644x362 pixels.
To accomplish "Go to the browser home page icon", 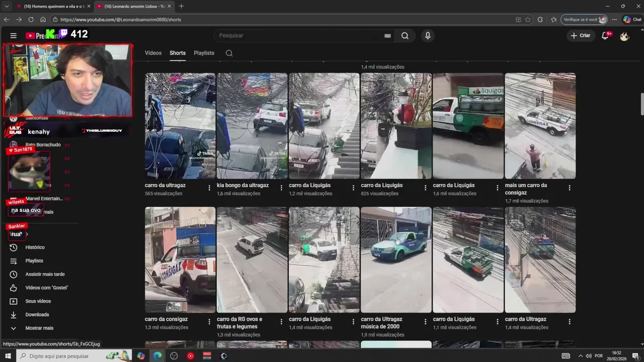I will 43,20.
